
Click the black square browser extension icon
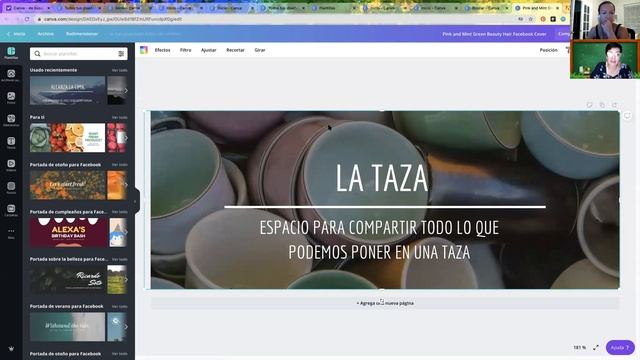[553, 19]
